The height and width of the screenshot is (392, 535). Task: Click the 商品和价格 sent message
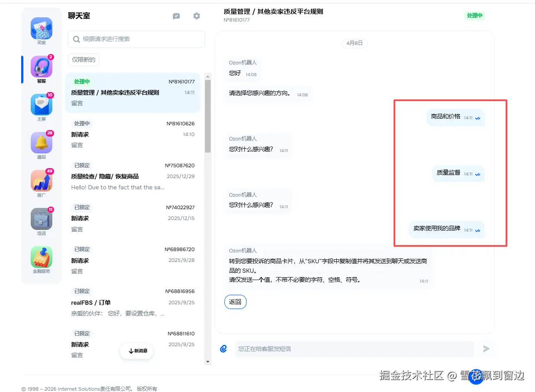(x=456, y=117)
